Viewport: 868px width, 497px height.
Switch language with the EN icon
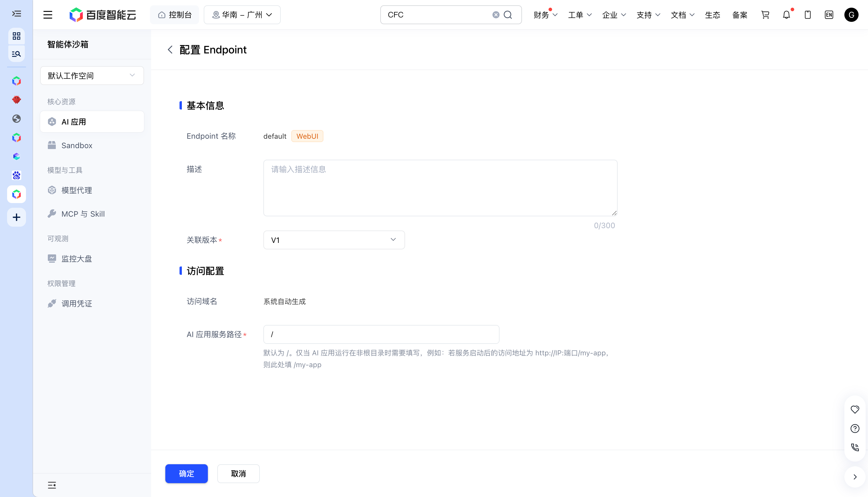click(x=829, y=15)
